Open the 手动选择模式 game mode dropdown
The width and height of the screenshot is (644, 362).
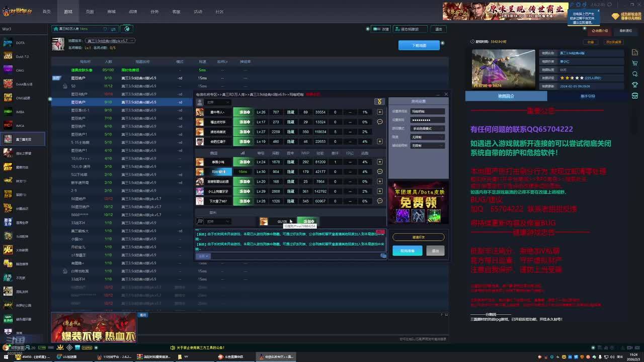[x=428, y=128]
